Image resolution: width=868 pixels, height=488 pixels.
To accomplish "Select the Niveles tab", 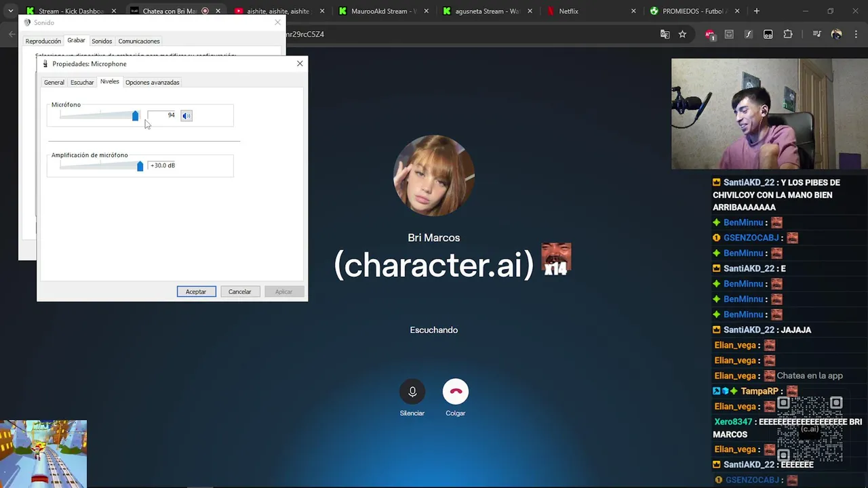I will (109, 82).
